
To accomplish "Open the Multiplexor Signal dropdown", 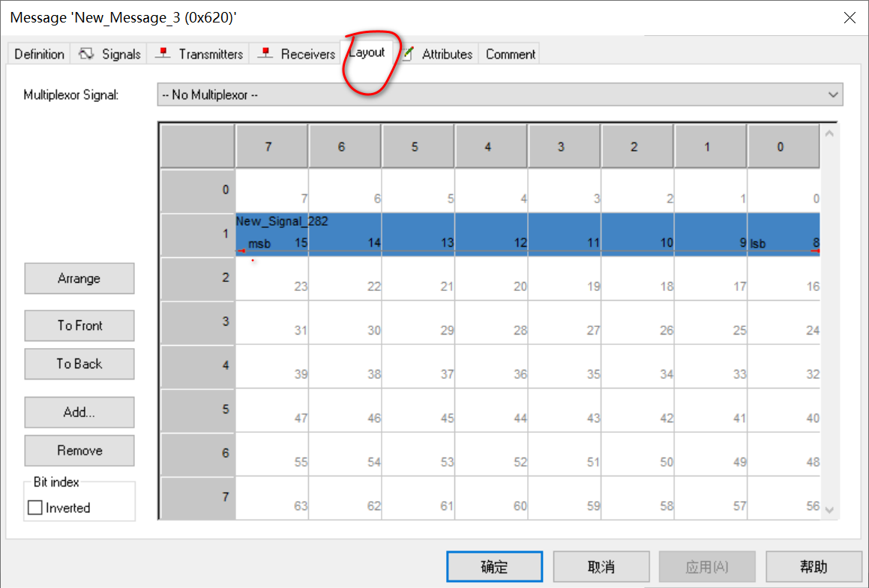I will [x=500, y=94].
